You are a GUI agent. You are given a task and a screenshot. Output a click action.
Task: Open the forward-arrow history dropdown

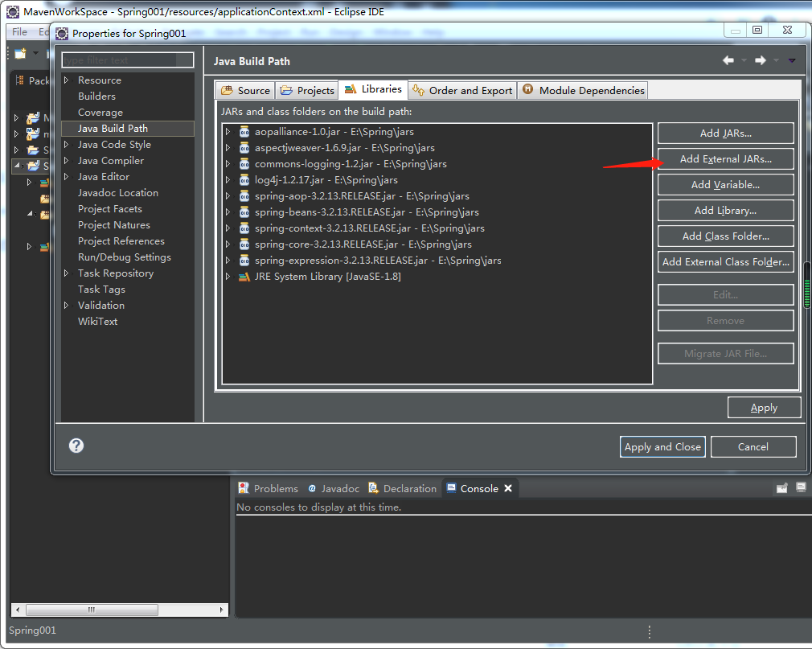[x=777, y=60]
